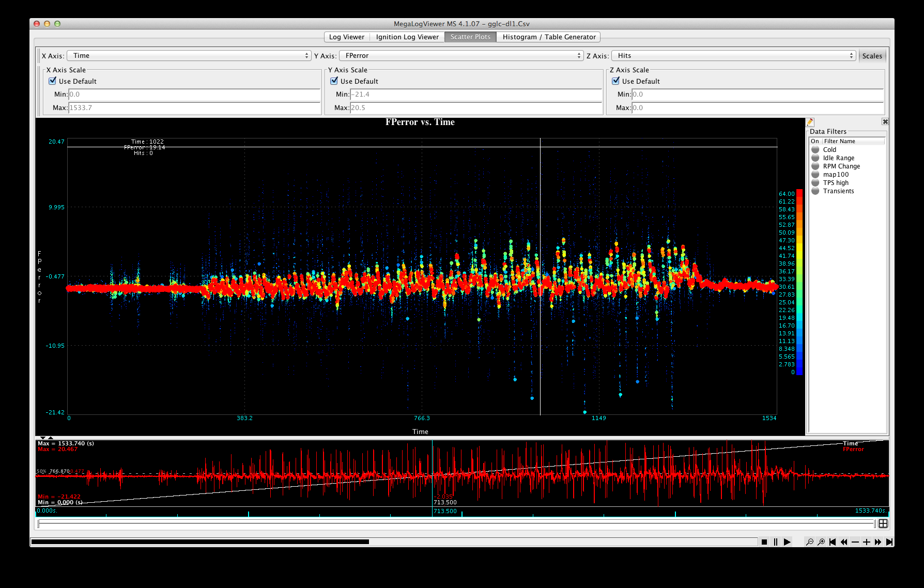Open the data filter editor pencil icon
The height and width of the screenshot is (588, 924).
(x=810, y=122)
